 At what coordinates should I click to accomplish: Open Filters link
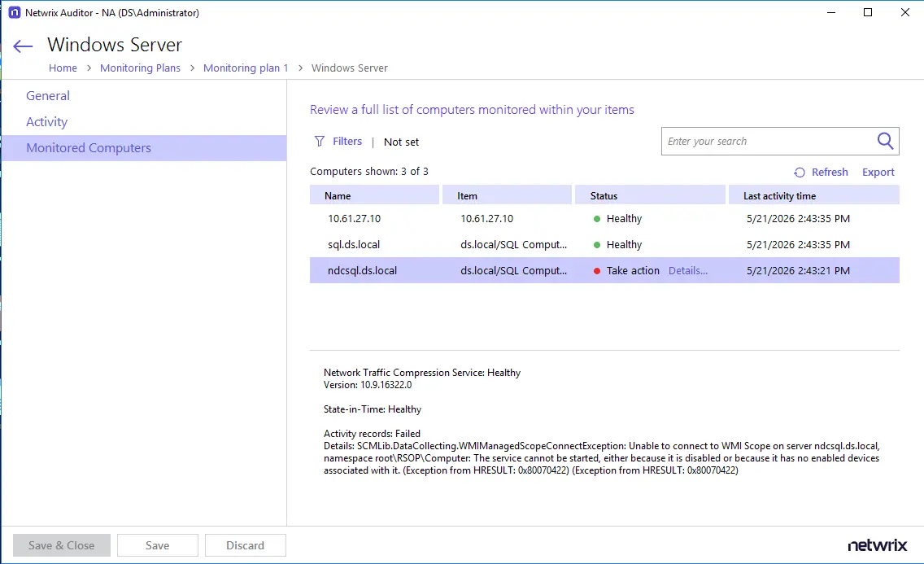click(x=347, y=142)
